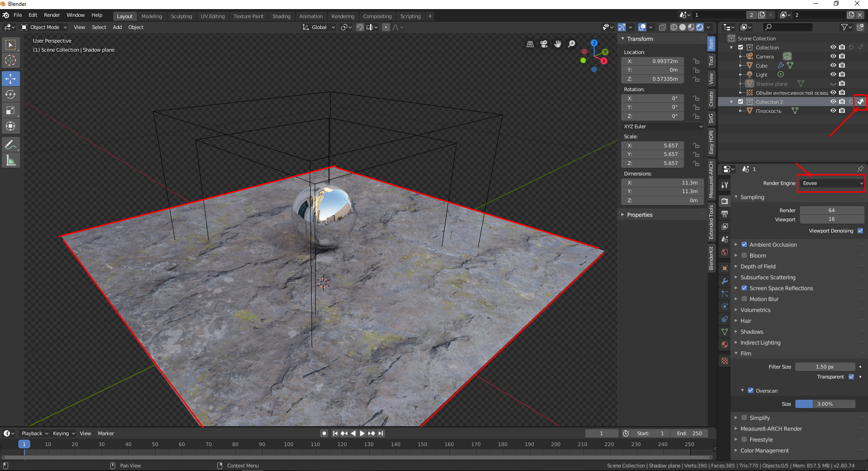Toggle camera view in the viewport
This screenshot has width=868, height=471.
pyautogui.click(x=544, y=44)
